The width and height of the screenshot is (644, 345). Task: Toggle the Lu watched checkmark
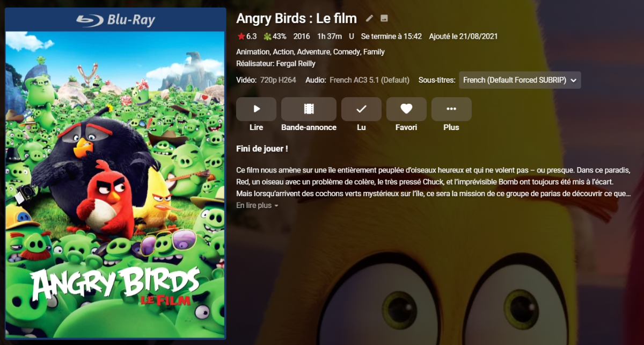click(x=361, y=109)
